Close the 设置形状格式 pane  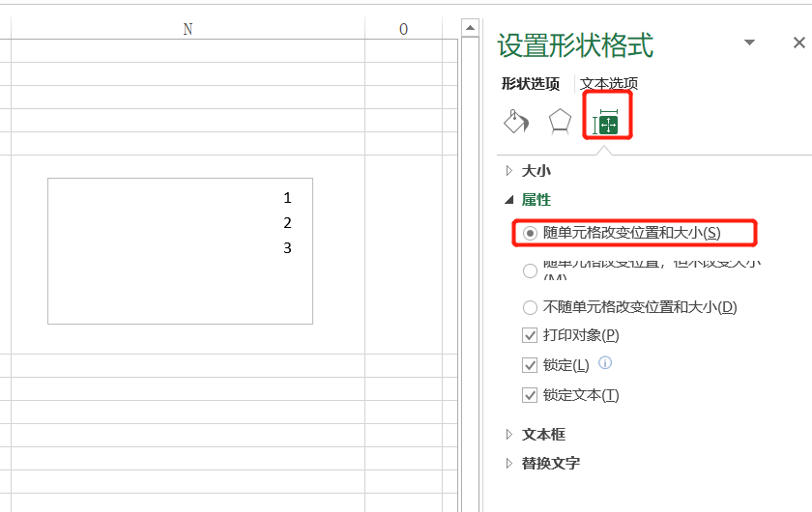pyautogui.click(x=799, y=43)
